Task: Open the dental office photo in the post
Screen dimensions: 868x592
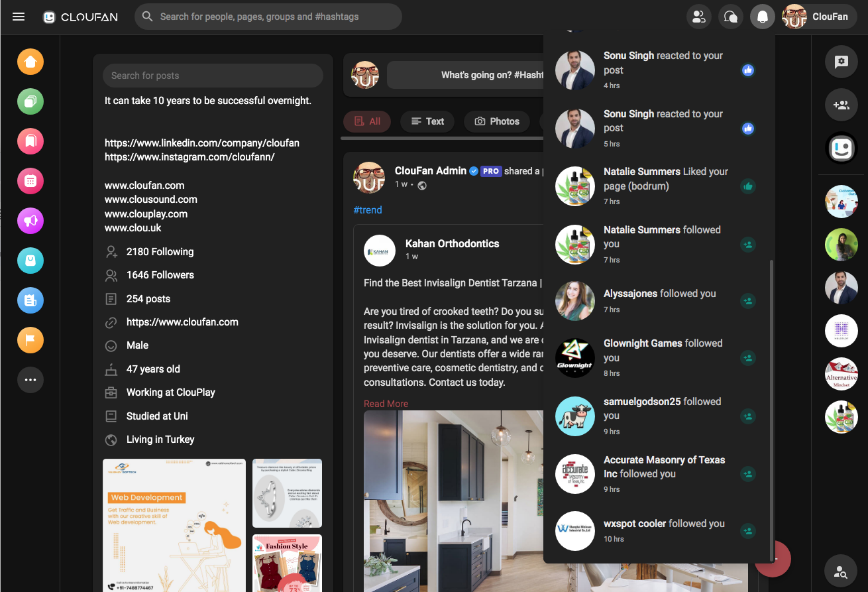Action: (x=453, y=501)
